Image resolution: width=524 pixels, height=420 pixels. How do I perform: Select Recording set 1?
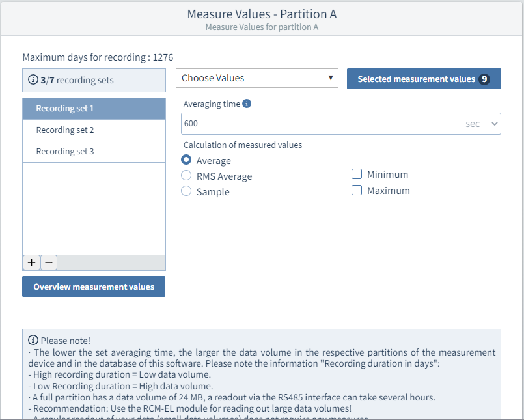[94, 109]
